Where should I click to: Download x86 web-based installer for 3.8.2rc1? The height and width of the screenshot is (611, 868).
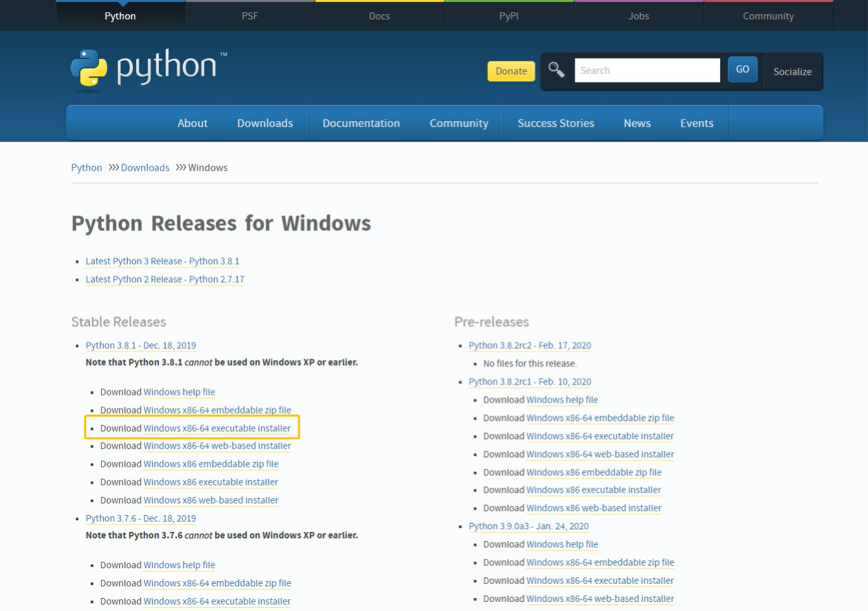(594, 508)
